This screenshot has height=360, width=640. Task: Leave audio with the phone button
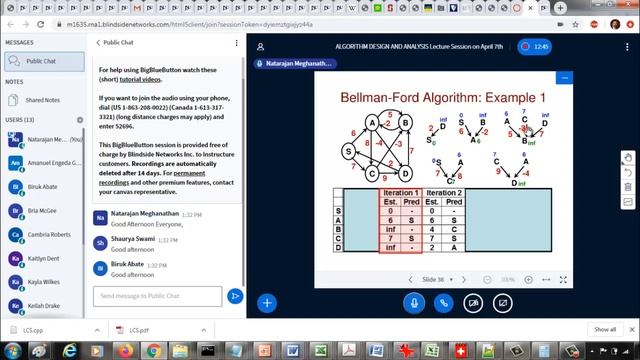(444, 303)
